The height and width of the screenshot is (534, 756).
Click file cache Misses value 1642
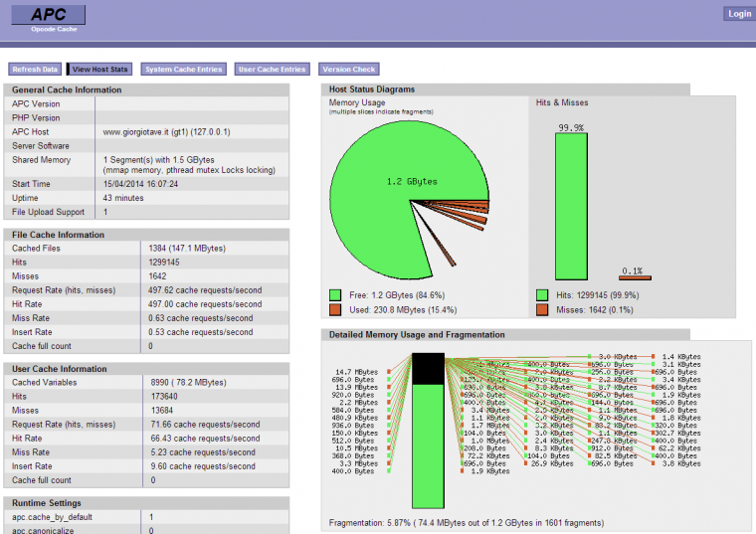coord(157,276)
